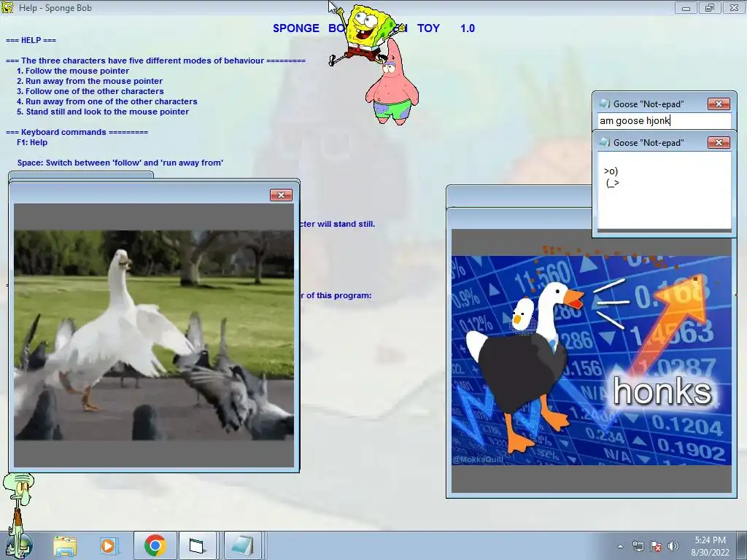The image size is (747, 560).
Task: Close the Not-epad window with ASCII goose
Action: [719, 142]
